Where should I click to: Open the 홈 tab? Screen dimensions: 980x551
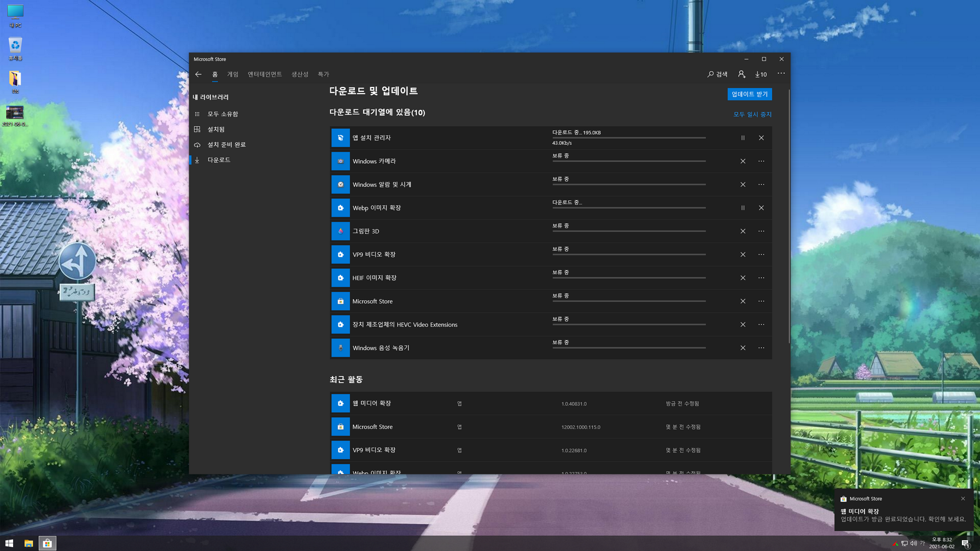(x=215, y=74)
